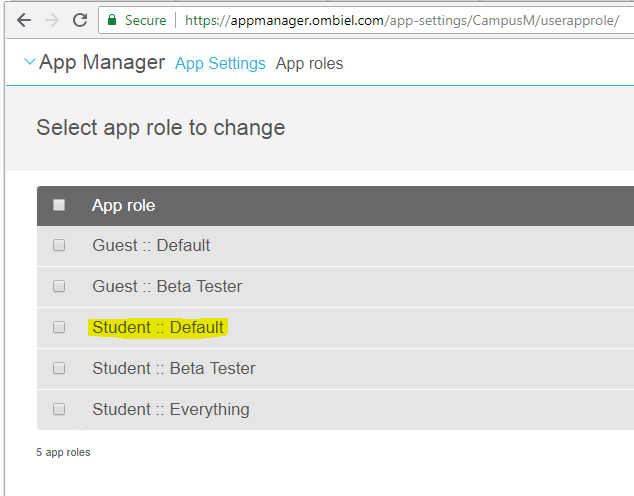Sort by the App role column header

pos(123,205)
